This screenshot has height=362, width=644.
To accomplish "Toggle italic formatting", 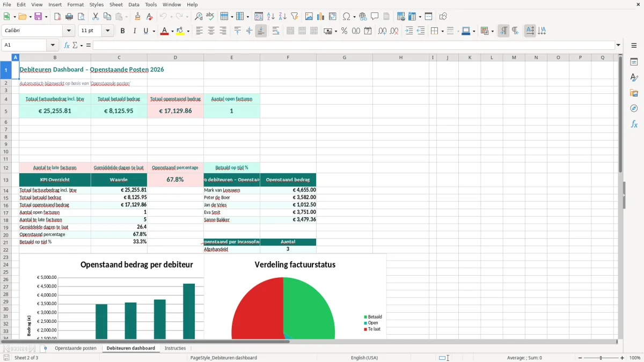I will coord(134,31).
